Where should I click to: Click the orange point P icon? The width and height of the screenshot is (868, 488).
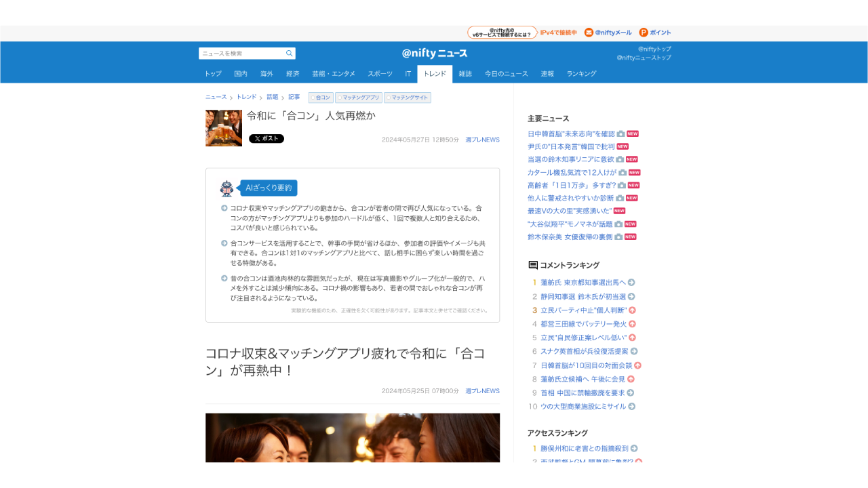tap(644, 33)
